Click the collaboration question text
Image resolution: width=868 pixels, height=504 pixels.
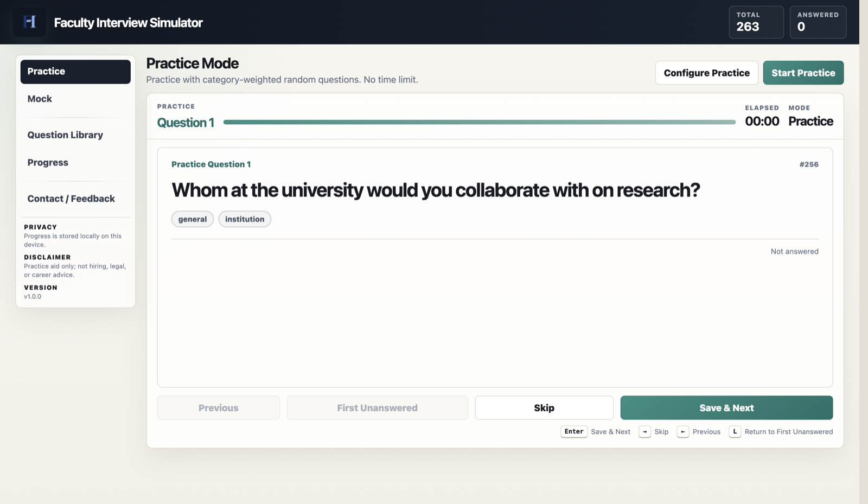tap(436, 190)
